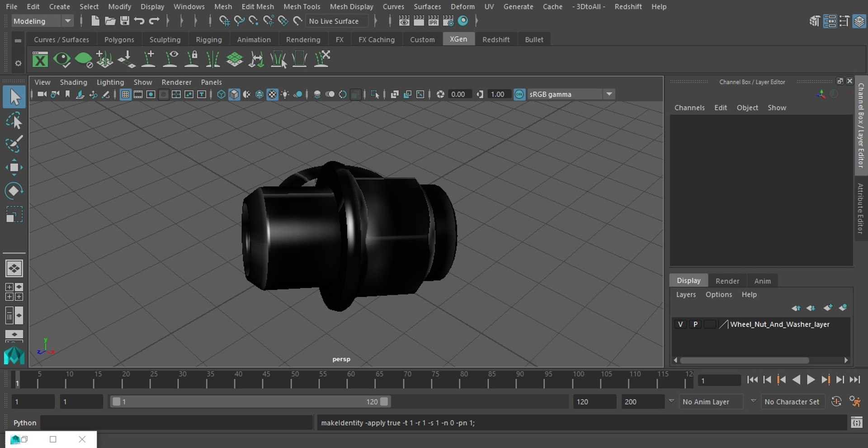The height and width of the screenshot is (448, 868).
Task: Click the range slider end handle at 120
Action: coord(384,401)
